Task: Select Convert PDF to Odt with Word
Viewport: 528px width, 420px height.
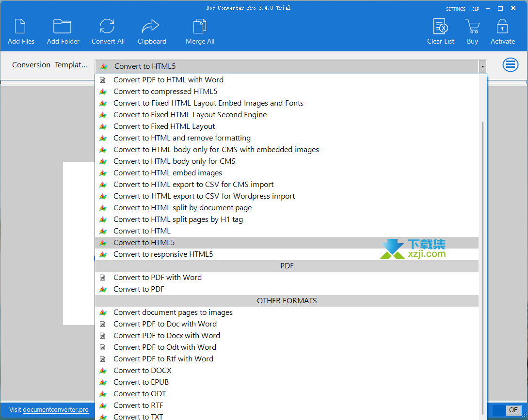Action: [x=287, y=347]
